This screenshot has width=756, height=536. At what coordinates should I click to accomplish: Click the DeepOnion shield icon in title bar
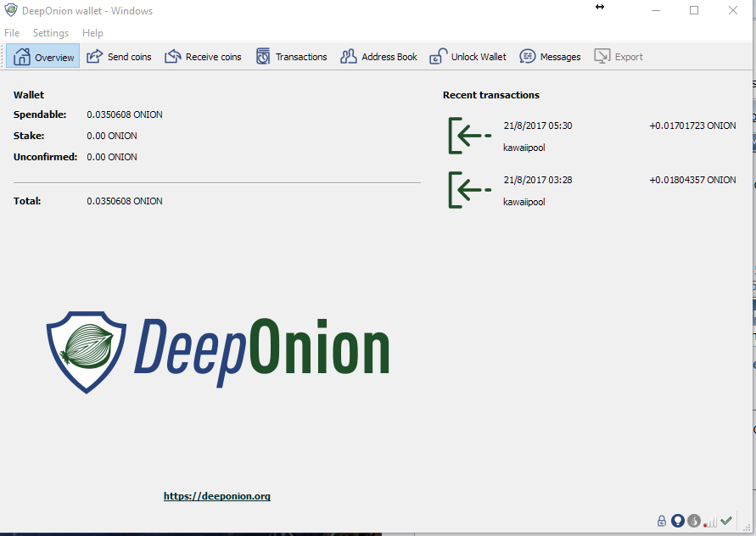tap(11, 10)
